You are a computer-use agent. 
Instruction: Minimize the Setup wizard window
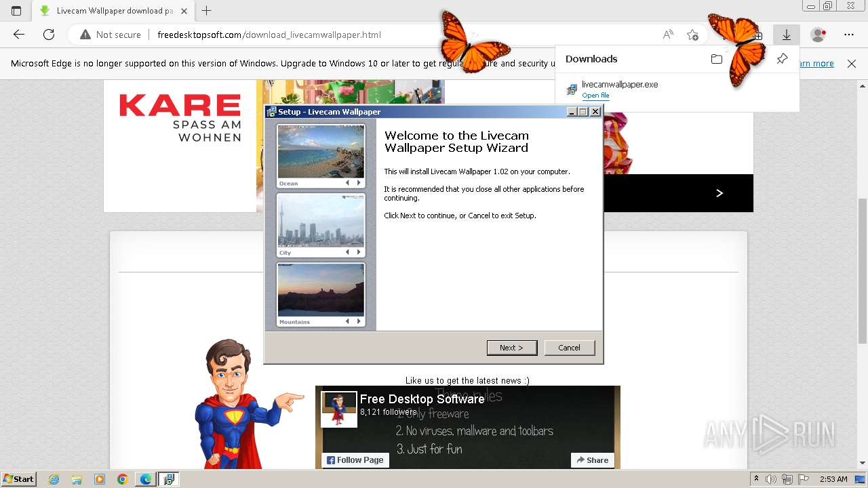pyautogui.click(x=572, y=112)
